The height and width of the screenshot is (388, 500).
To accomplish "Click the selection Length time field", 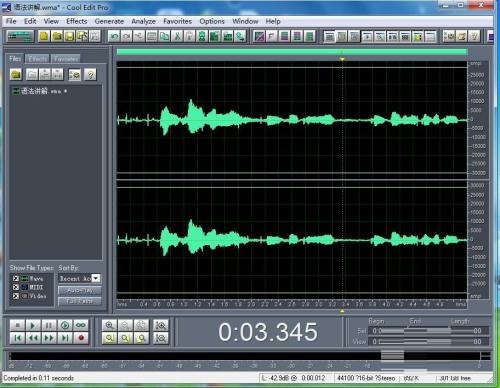I will click(469, 331).
